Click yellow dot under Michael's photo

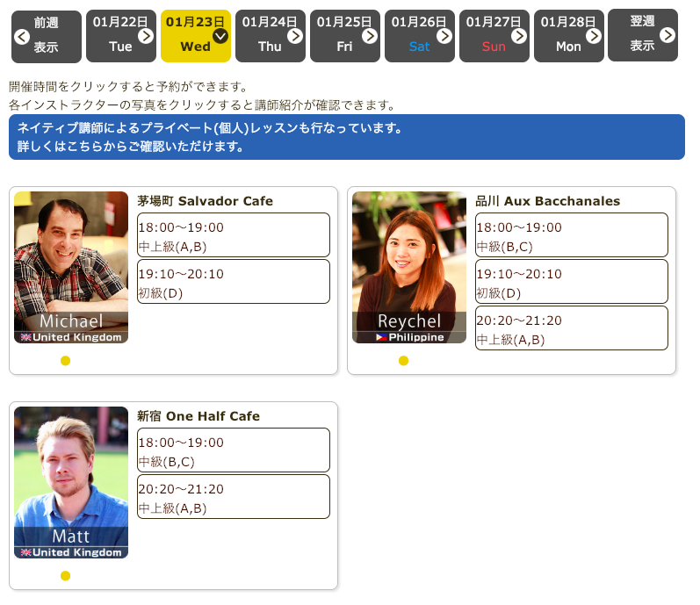click(65, 361)
